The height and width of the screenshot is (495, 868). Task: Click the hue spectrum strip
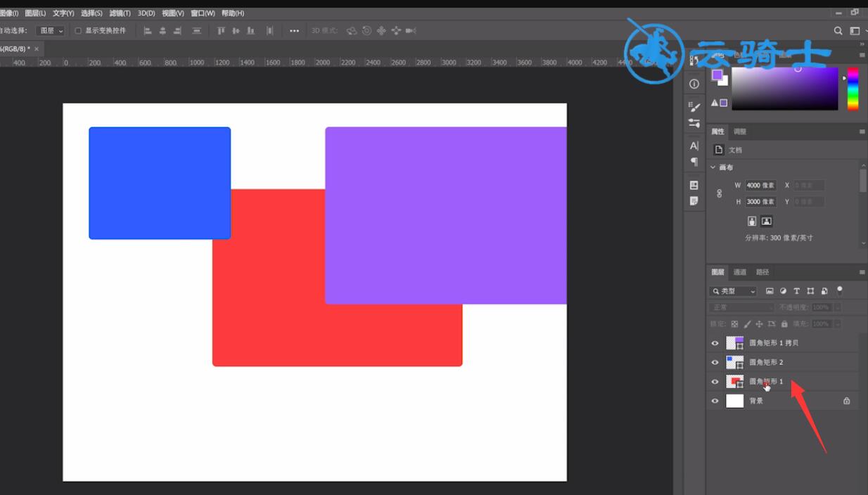pos(853,89)
